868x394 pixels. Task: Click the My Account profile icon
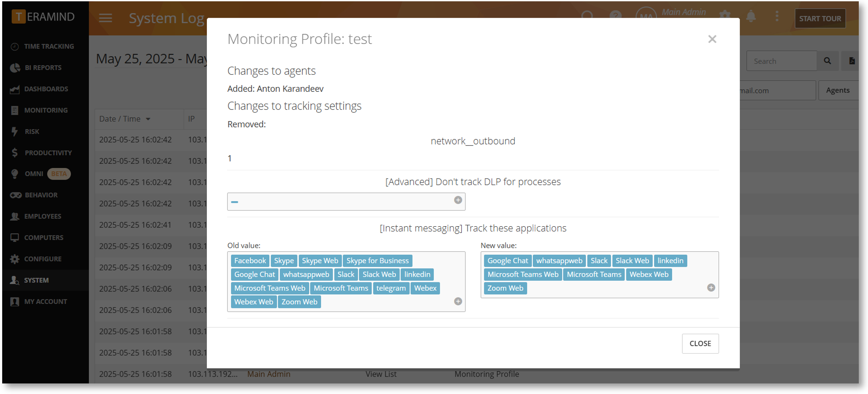click(x=14, y=301)
